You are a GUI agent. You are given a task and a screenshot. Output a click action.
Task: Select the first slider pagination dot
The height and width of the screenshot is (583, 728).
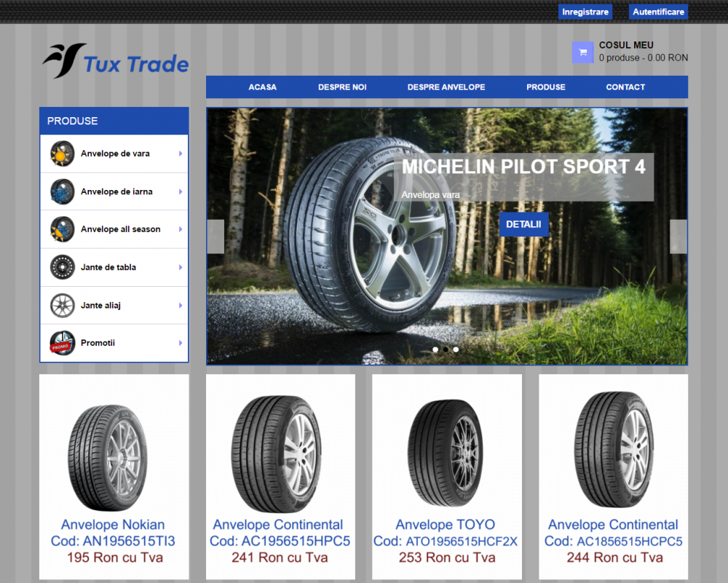click(435, 349)
